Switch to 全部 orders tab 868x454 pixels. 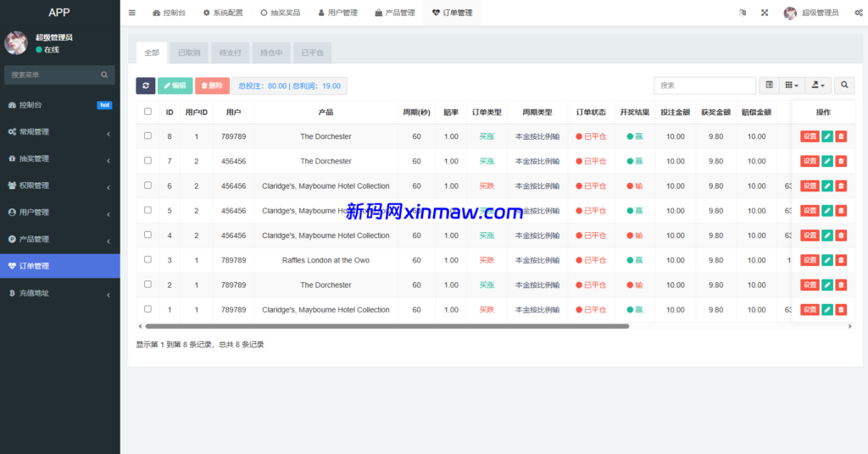(152, 53)
